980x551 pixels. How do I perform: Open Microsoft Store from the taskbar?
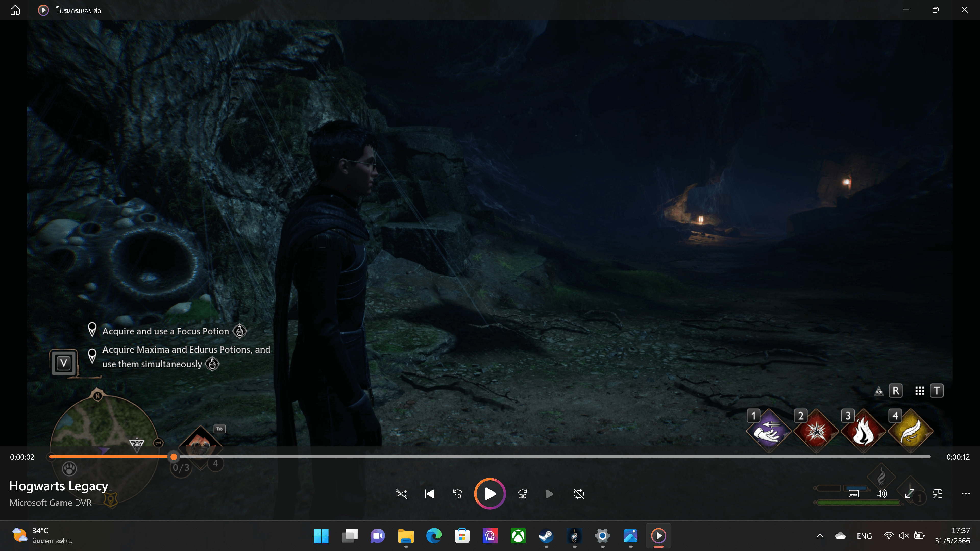coord(462,536)
